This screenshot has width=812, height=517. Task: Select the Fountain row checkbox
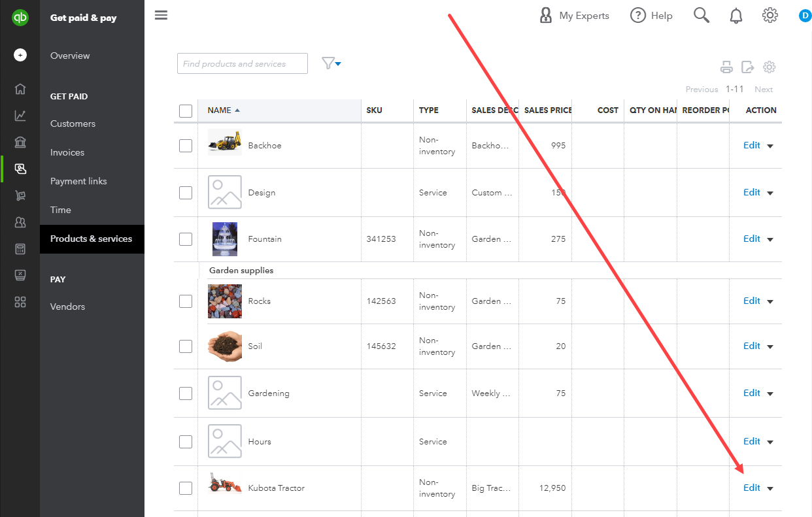tap(186, 239)
